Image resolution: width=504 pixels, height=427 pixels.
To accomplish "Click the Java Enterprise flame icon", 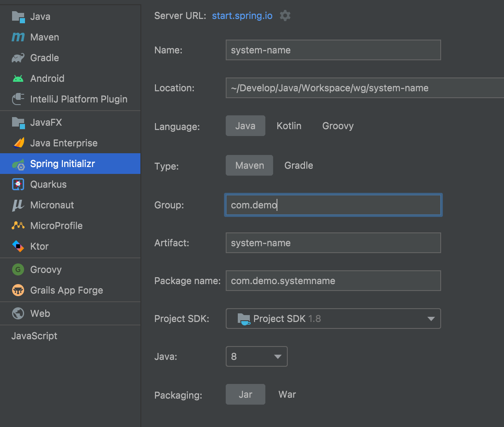I will 19,143.
